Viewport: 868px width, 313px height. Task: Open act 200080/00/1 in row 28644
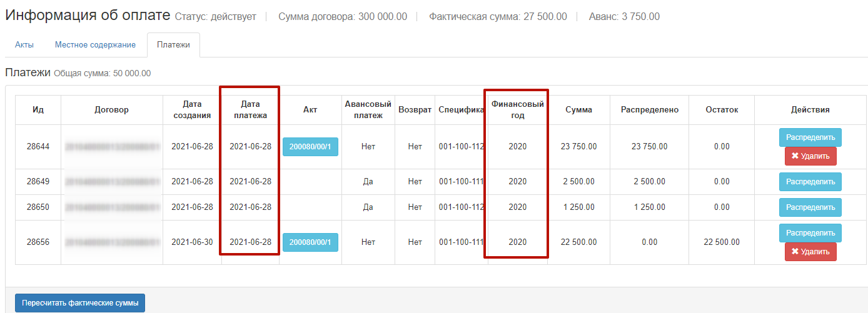click(x=310, y=147)
